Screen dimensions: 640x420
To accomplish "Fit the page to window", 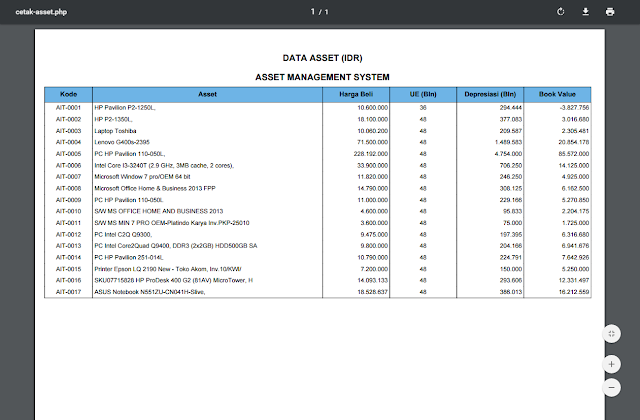I will coord(611,334).
